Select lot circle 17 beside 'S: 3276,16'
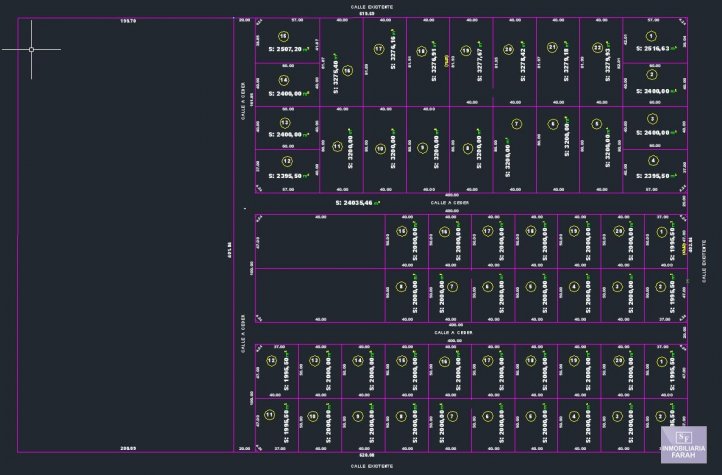722x475 pixels. coord(378,49)
